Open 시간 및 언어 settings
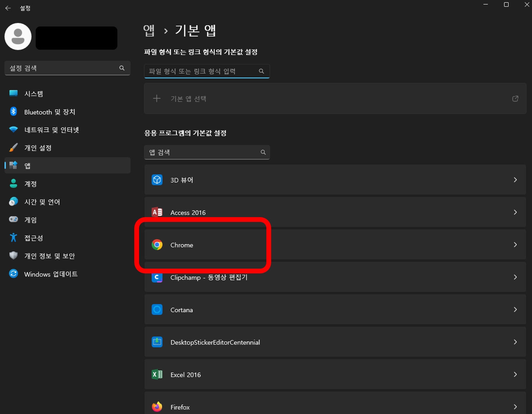 pos(67,202)
